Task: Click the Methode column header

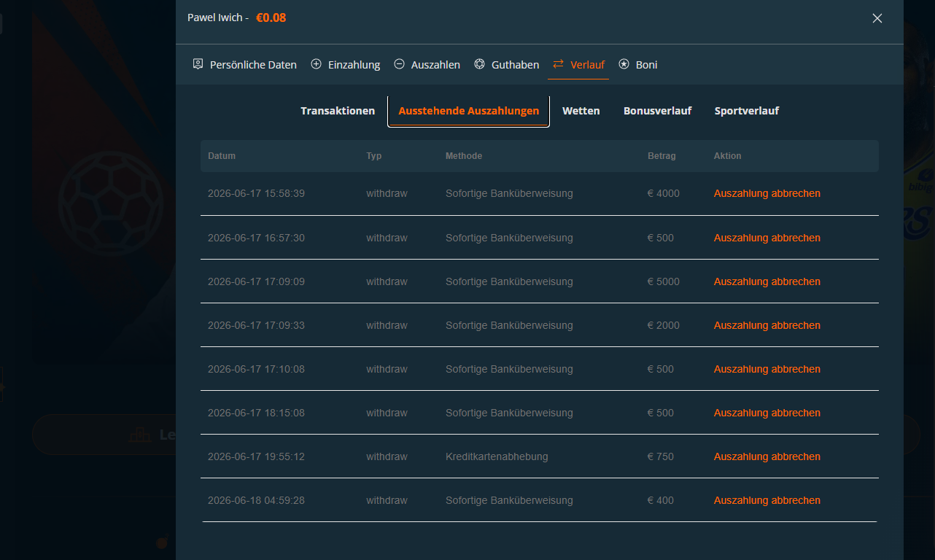Action: (464, 156)
